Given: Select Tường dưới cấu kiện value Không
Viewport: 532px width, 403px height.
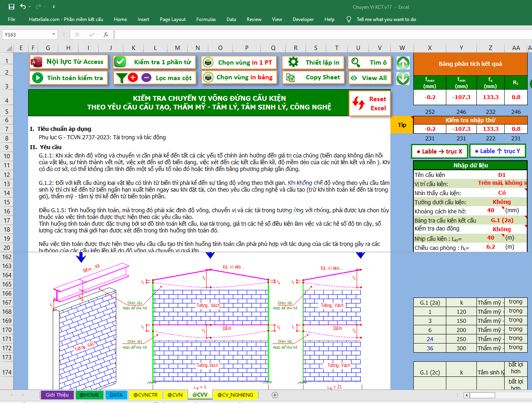Looking at the screenshot, I should pos(502,202).
